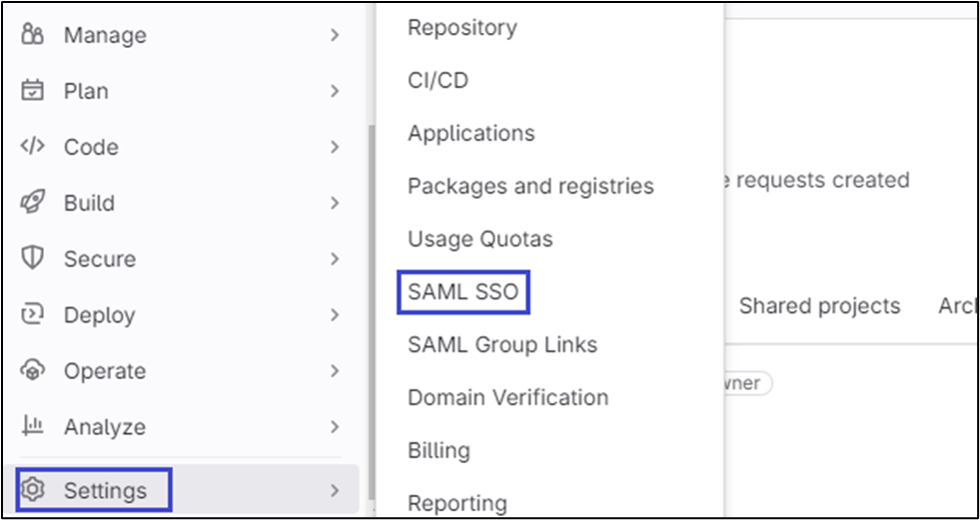Screen dimensions: 980x520
Task: Click the Manage users icon in sidebar
Action: click(33, 35)
